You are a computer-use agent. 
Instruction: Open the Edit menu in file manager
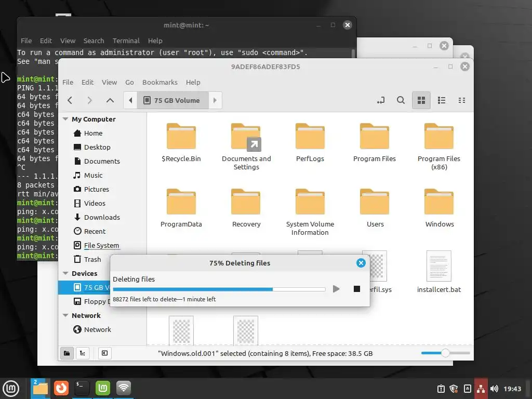click(x=87, y=82)
